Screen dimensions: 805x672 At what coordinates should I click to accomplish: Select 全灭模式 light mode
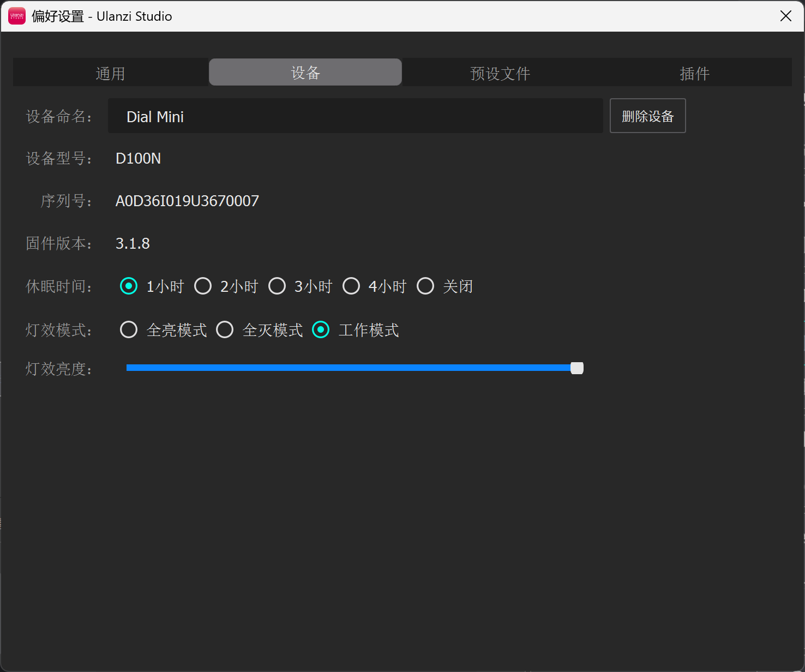click(x=225, y=329)
